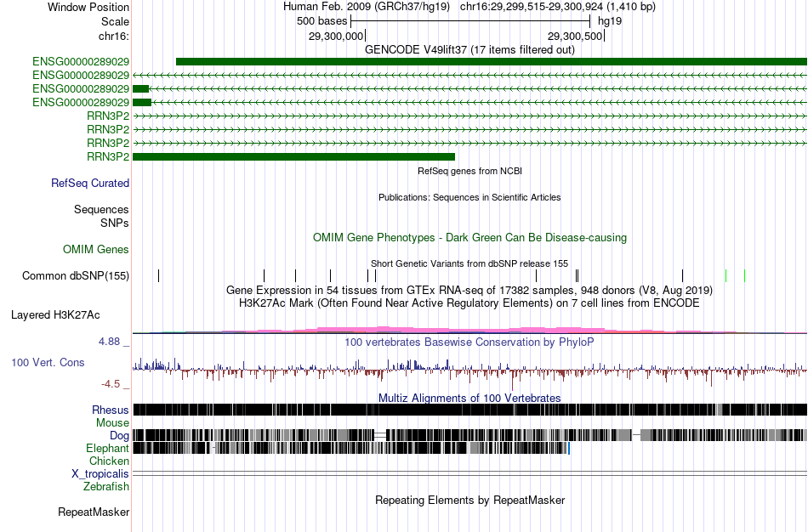The height and width of the screenshot is (532, 808).
Task: Open the GTEx Gene Expression track title
Action: tap(469, 290)
